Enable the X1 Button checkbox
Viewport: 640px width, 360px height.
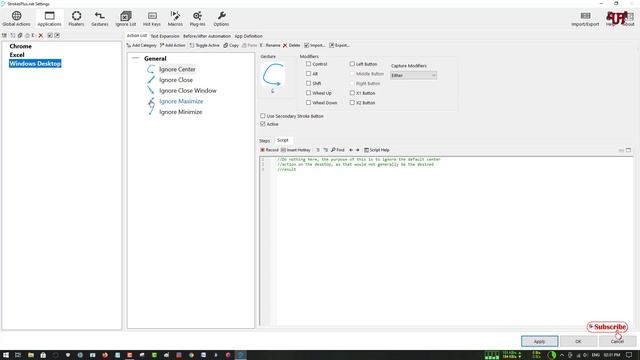352,93
